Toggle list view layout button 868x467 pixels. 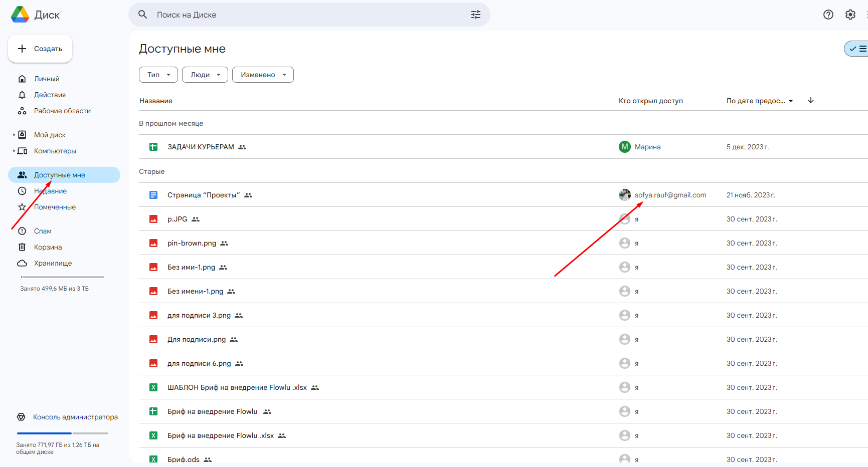point(857,49)
